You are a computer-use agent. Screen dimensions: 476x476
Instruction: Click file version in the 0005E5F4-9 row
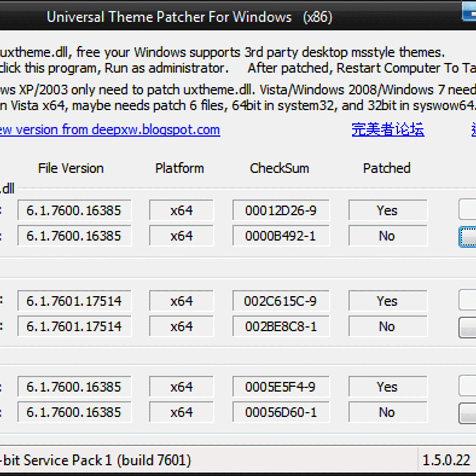(74, 387)
